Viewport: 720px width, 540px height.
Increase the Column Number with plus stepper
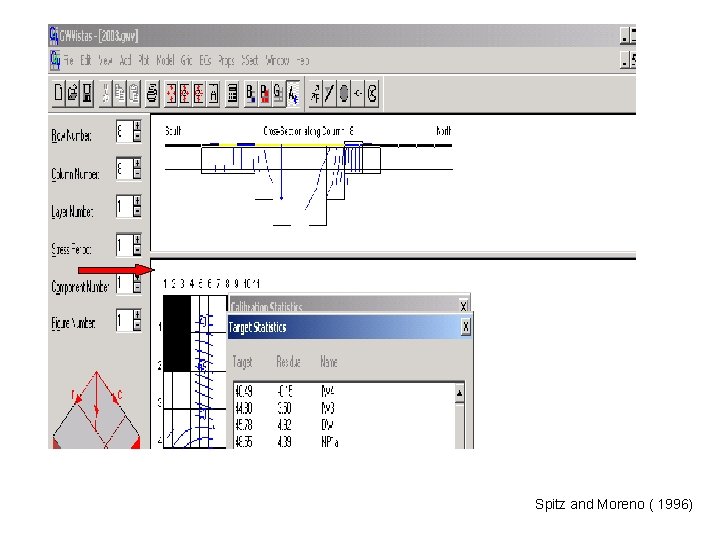coord(137,163)
